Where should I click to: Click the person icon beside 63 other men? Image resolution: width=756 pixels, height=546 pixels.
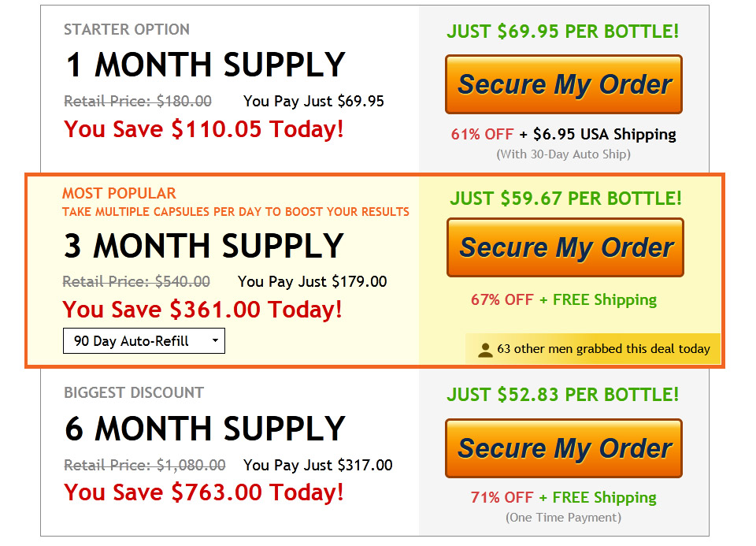point(485,350)
